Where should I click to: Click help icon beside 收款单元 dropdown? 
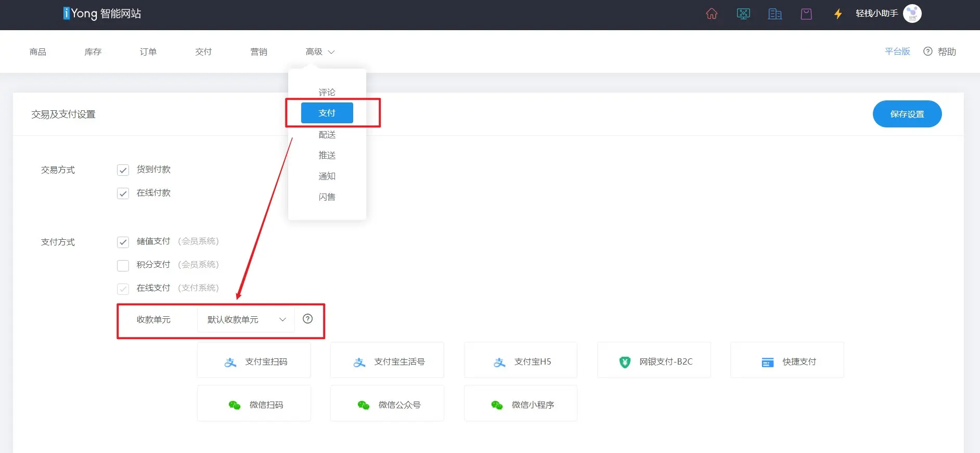308,319
